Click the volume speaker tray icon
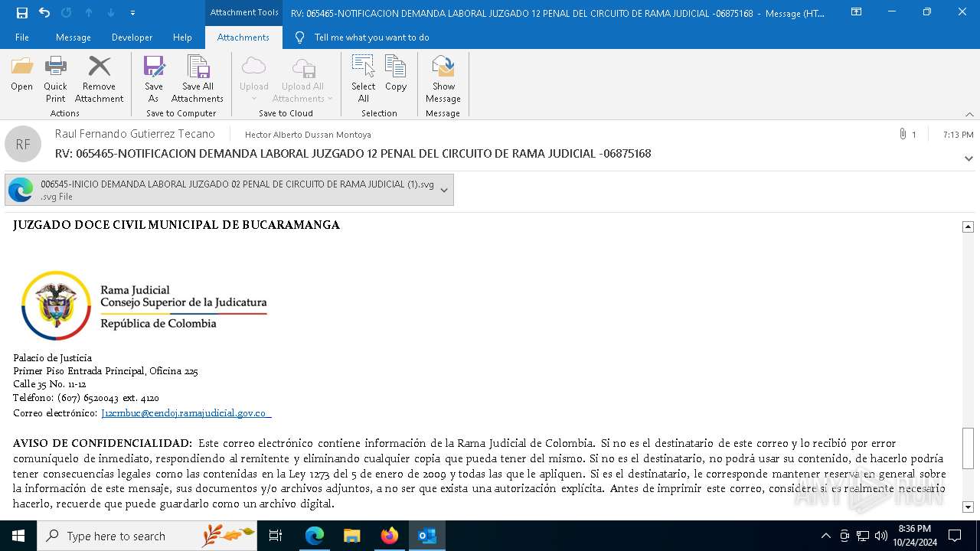The height and width of the screenshot is (551, 980). 880,536
